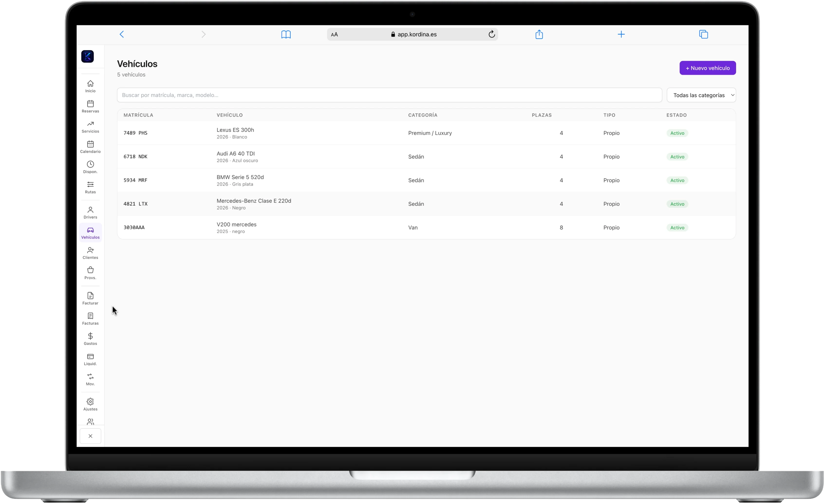The height and width of the screenshot is (504, 825).
Task: Open the Calendario sidebar item
Action: [x=90, y=147]
